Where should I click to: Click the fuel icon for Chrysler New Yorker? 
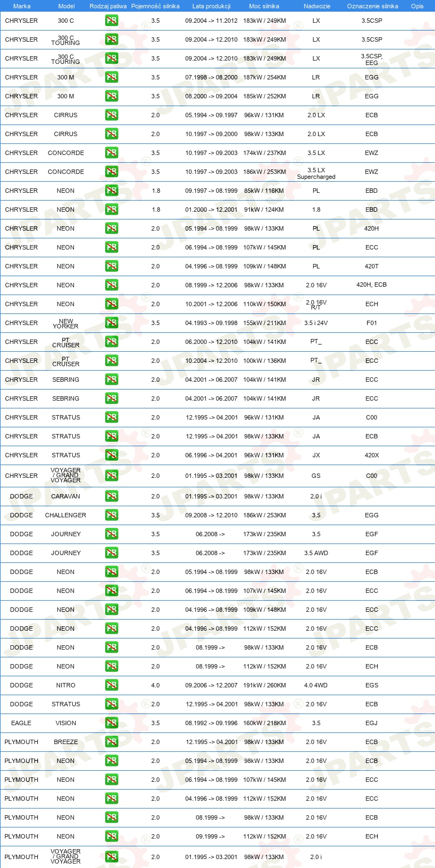coord(111,323)
